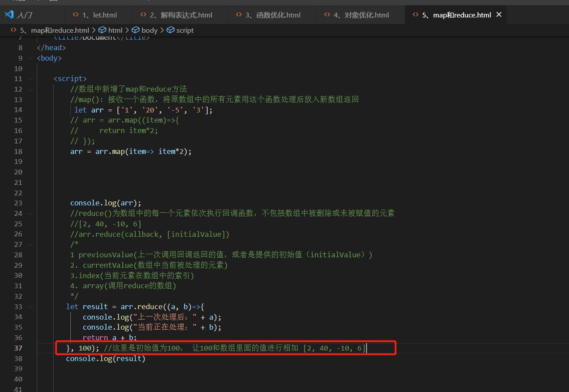Click the file icon on 2、解构表达式.html tab
This screenshot has height=392, width=569.
(143, 15)
